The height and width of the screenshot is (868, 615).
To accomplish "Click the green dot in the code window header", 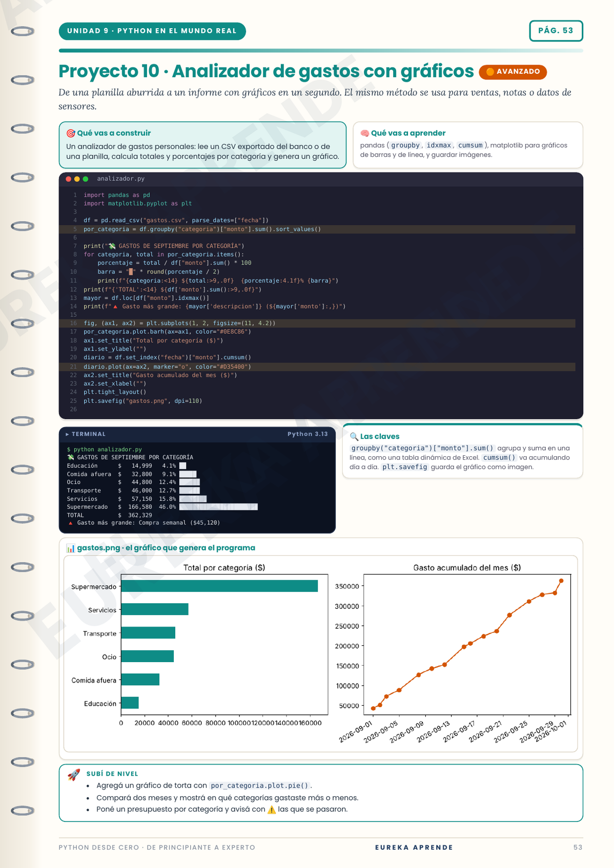I will click(x=86, y=179).
